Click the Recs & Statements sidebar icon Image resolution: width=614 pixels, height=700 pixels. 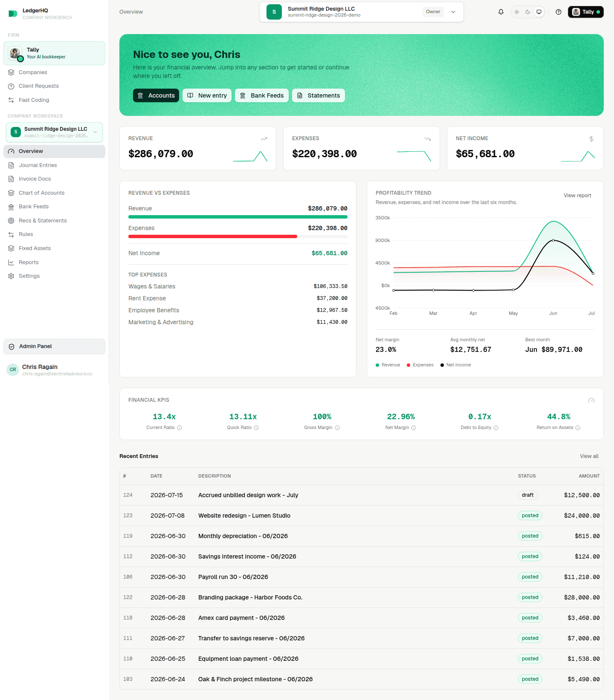coord(11,221)
